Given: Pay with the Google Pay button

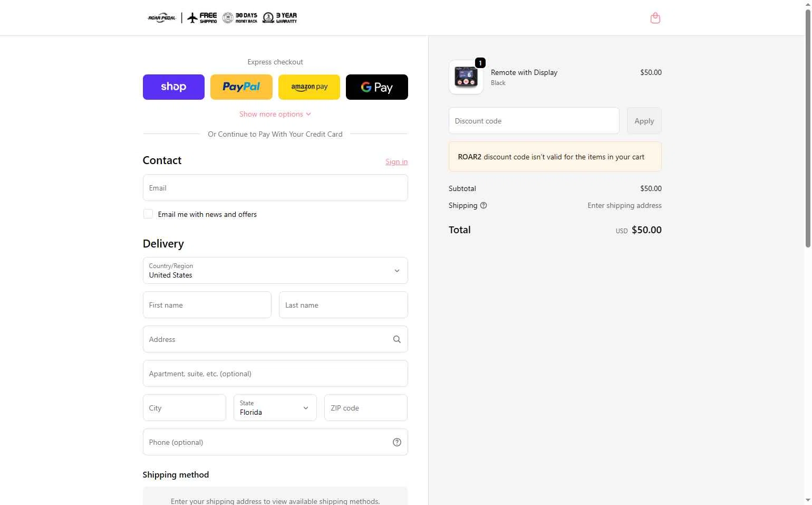Looking at the screenshot, I should tap(377, 87).
